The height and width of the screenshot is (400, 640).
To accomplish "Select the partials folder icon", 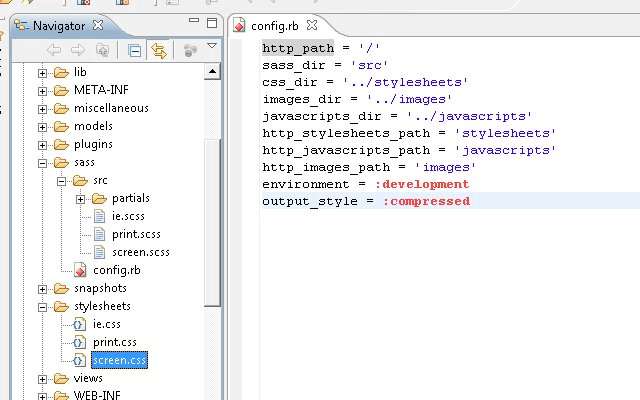I will pos(99,198).
